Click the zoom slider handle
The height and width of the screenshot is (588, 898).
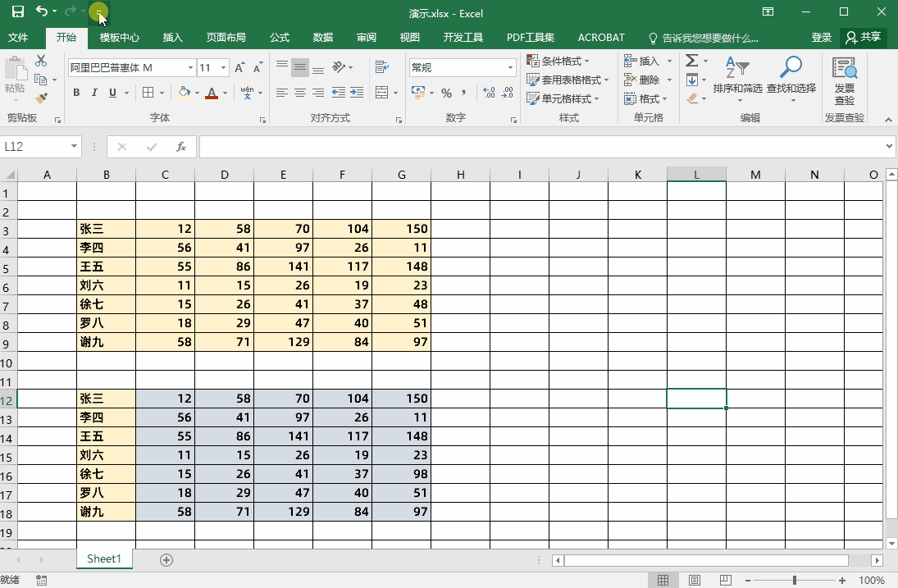pos(795,580)
